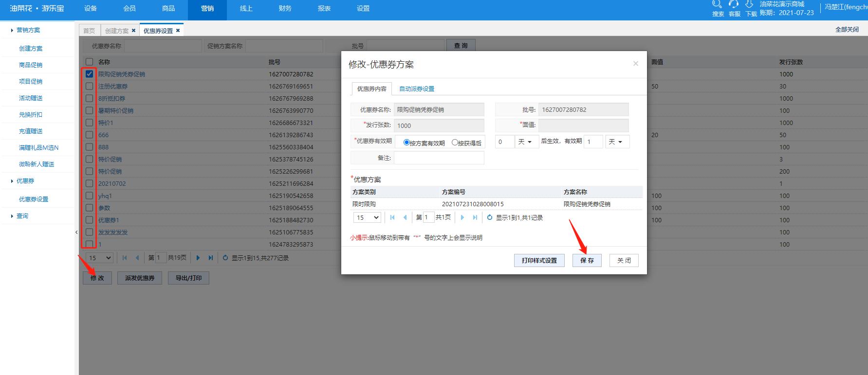The image size is (868, 375).
Task: Click the 导出/打印 button
Action: (189, 278)
